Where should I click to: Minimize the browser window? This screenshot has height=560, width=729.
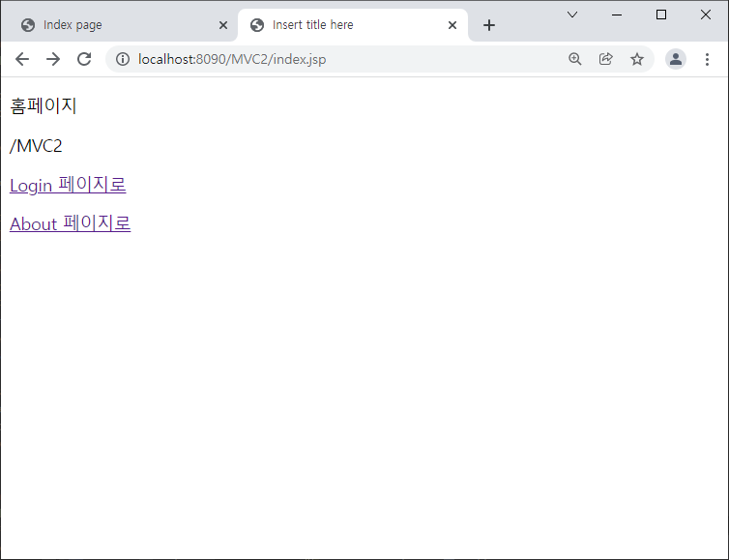tap(617, 15)
